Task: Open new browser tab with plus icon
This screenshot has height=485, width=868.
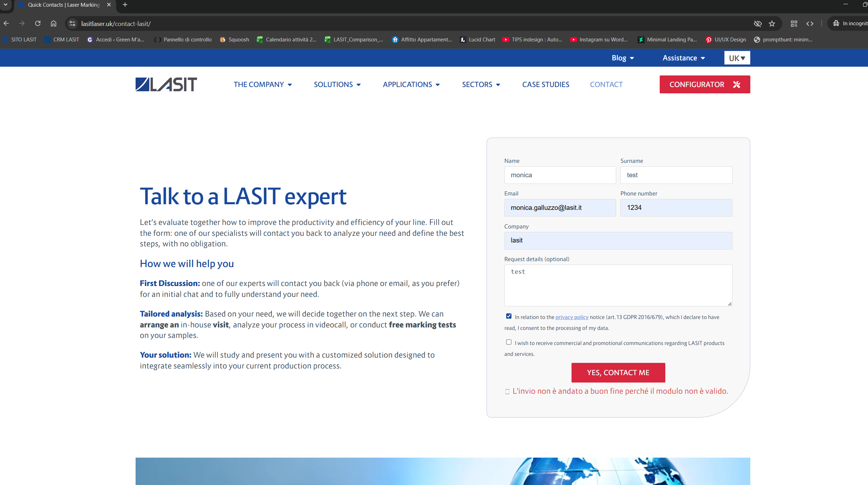Action: coord(125,5)
